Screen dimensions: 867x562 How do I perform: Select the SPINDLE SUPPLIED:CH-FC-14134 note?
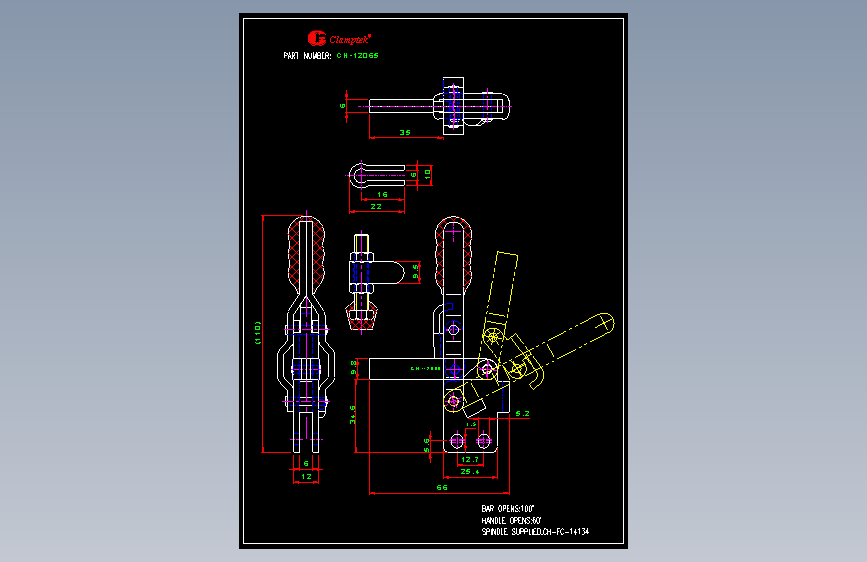[x=535, y=532]
